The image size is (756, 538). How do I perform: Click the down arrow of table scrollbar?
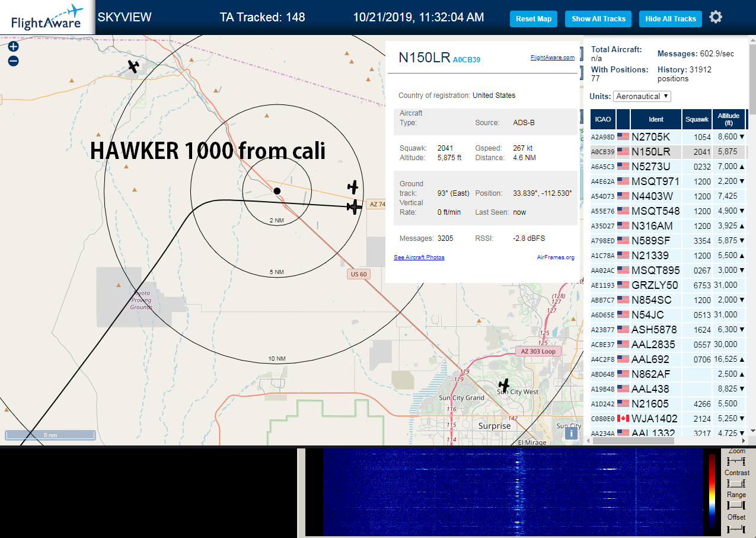click(752, 431)
